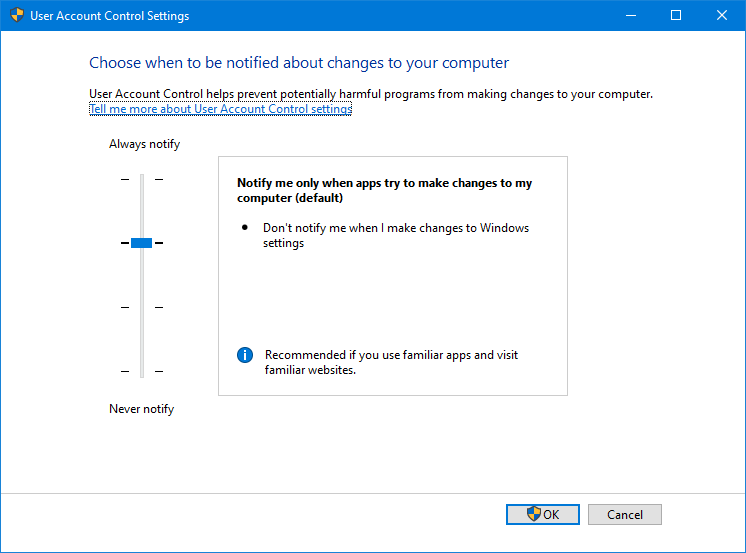Click the 'Never notify' label below the slider
Viewport: 746px width, 553px height.
[x=141, y=409]
